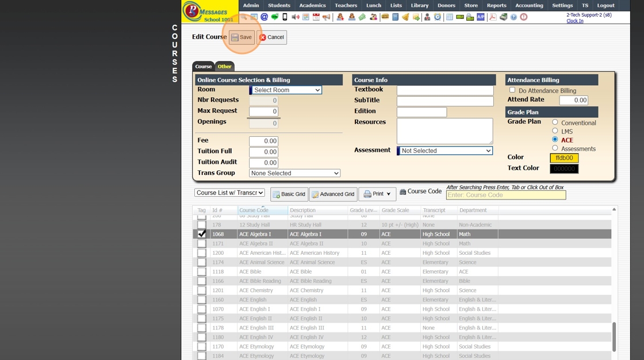This screenshot has height=360, width=644.
Task: Open the hamburger lunch icon
Action: coord(385,17)
